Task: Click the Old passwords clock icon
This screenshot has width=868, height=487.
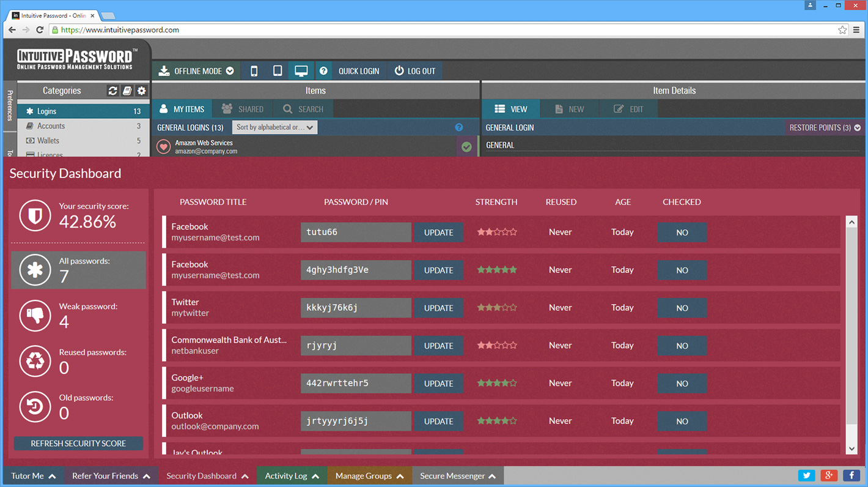Action: (35, 407)
